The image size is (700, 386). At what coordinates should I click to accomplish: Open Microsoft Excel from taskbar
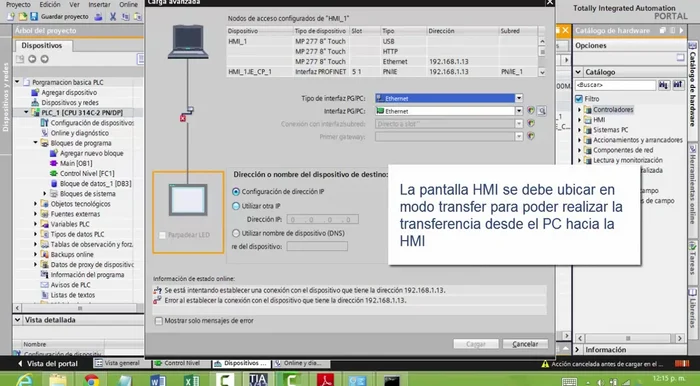coord(192,380)
